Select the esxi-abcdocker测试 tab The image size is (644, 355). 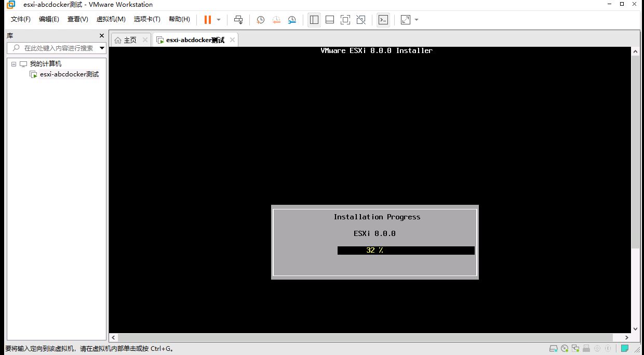(195, 40)
